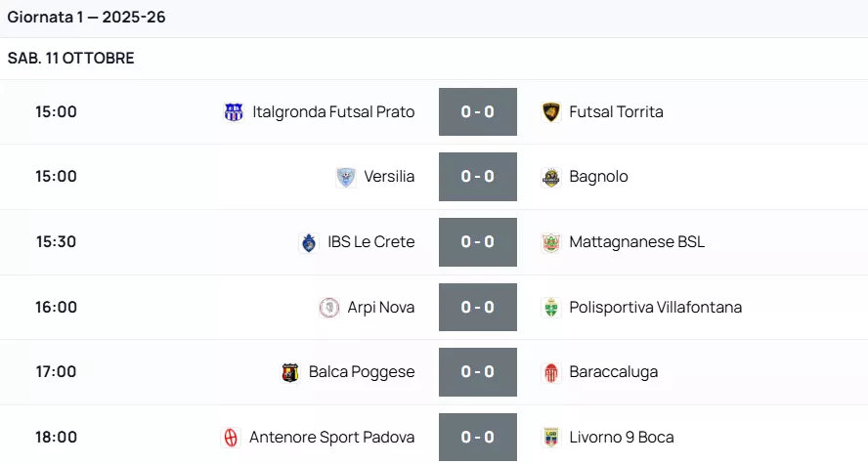Click the Baraccaluga team crest
Image resolution: width=868 pixels, height=464 pixels.
coord(551,372)
